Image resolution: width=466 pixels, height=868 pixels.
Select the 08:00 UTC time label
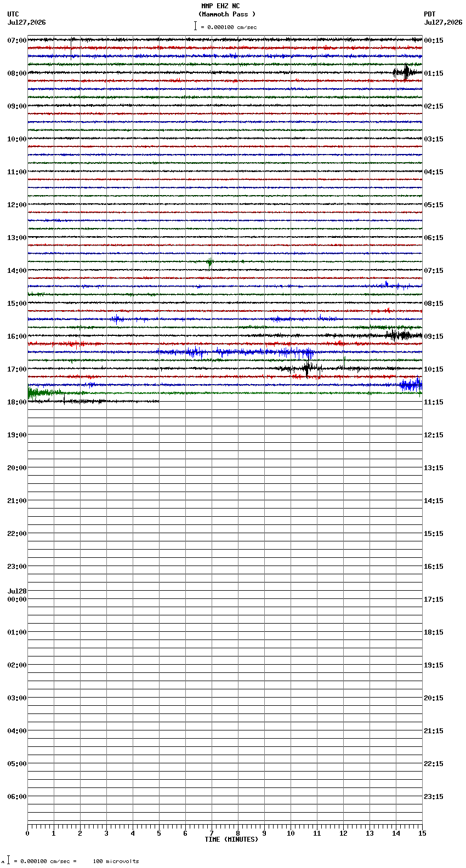[17, 73]
